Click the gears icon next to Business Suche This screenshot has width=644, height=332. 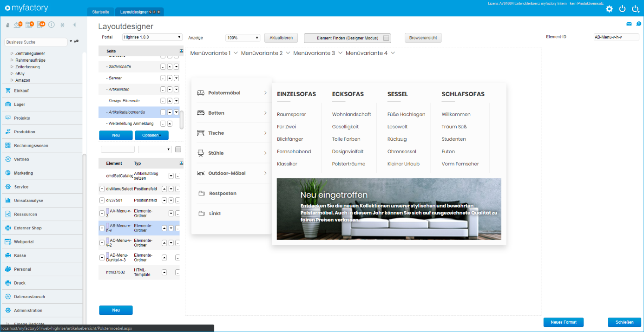click(76, 41)
